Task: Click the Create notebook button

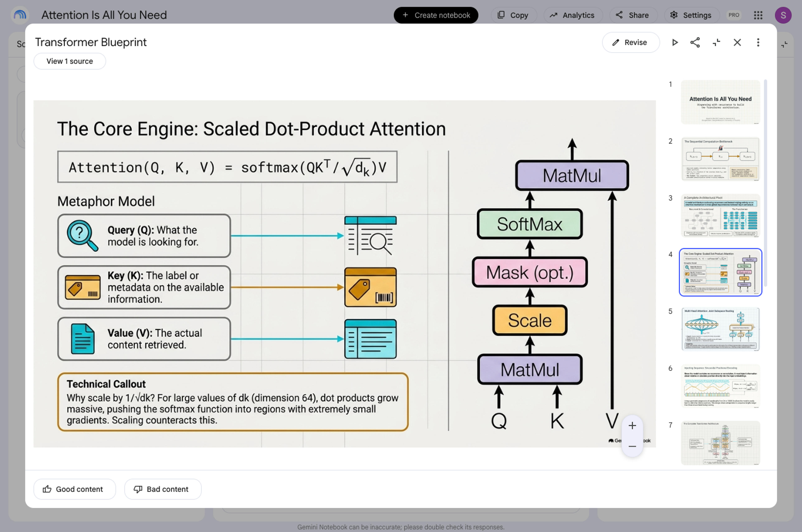Action: pyautogui.click(x=436, y=15)
